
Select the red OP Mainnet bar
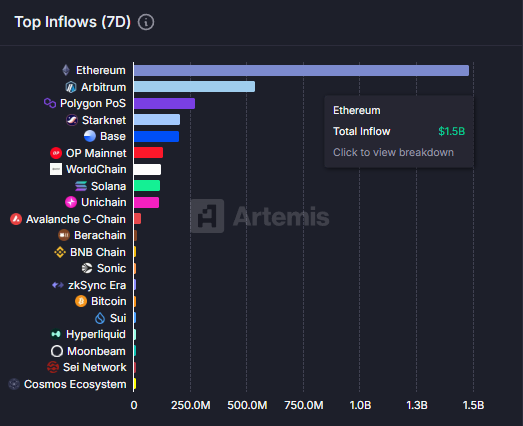point(148,153)
